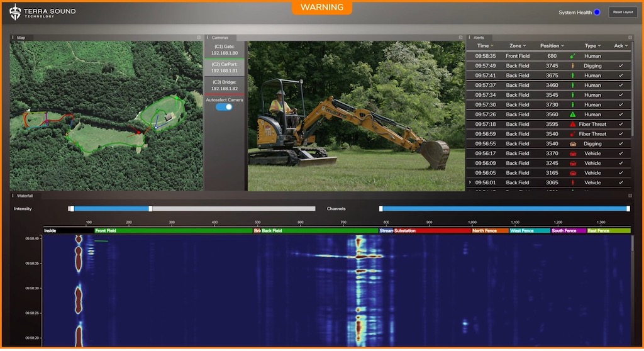Open the Position column sort dropdown
The height and width of the screenshot is (351, 644).
(x=552, y=46)
